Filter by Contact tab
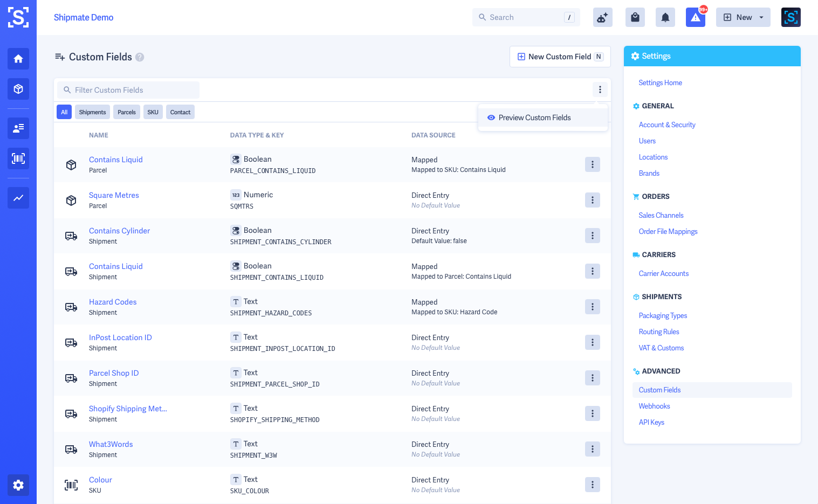The image size is (818, 504). (x=180, y=112)
